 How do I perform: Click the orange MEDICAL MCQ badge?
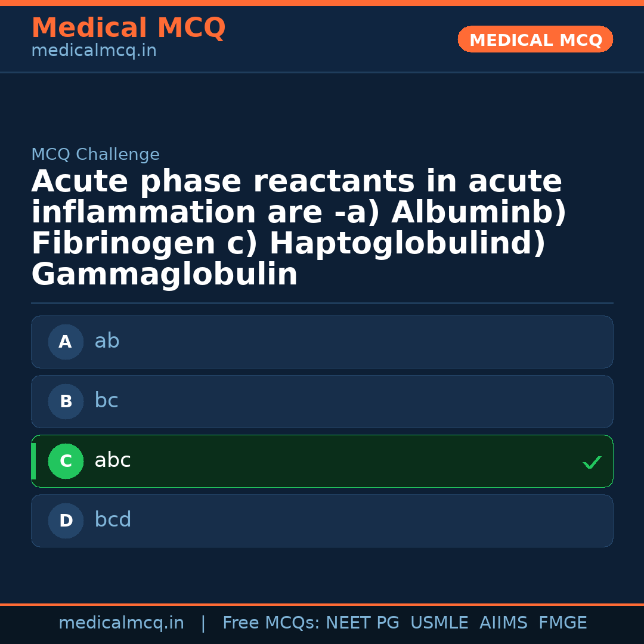pyautogui.click(x=535, y=39)
